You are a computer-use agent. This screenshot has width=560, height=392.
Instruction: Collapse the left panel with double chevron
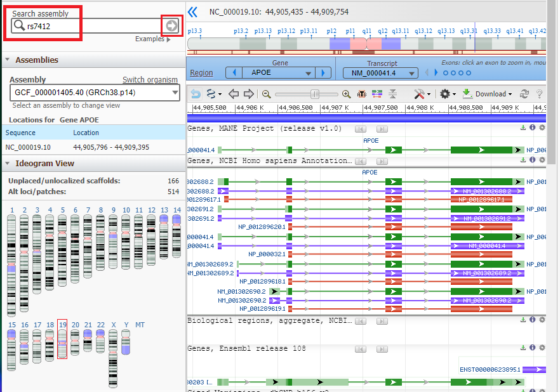[193, 11]
